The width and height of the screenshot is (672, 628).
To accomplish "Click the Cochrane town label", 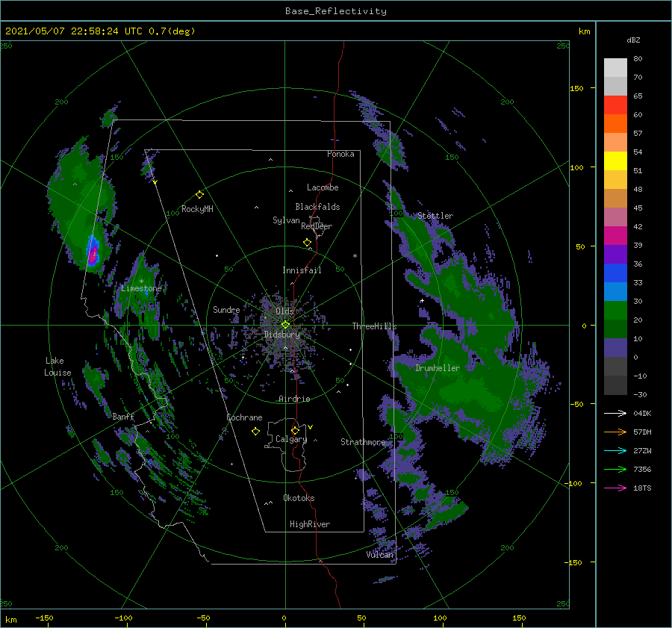I will pos(244,417).
